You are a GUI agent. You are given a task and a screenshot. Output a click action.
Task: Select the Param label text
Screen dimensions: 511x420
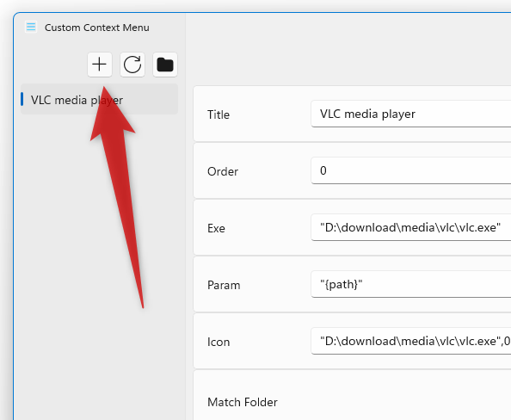(x=224, y=285)
